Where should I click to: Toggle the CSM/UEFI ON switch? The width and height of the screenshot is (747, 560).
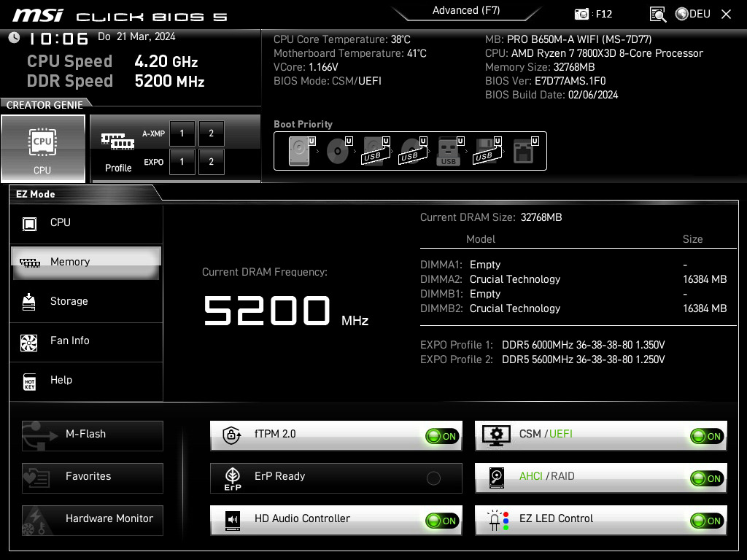707,436
